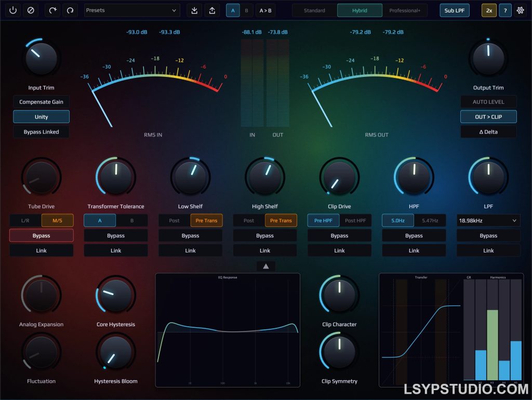Activate the AUTO LEVEL button
The height and width of the screenshot is (400, 532).
(x=488, y=101)
